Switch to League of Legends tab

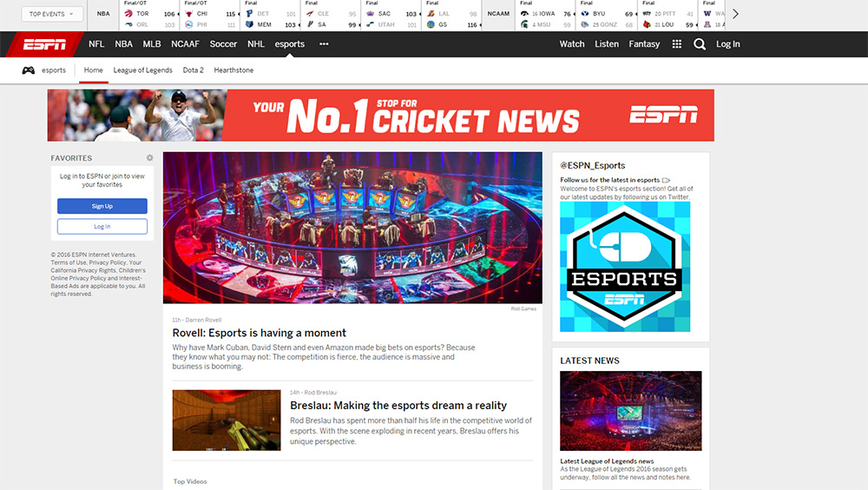[x=143, y=70]
